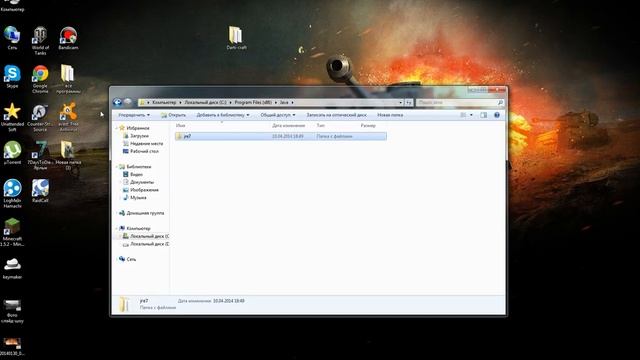Toggle the preview pane icon
The width and height of the screenshot is (640, 360).
[x=484, y=115]
